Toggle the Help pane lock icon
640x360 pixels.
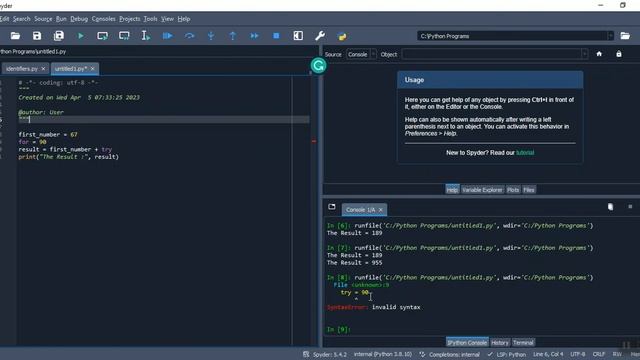click(x=619, y=54)
